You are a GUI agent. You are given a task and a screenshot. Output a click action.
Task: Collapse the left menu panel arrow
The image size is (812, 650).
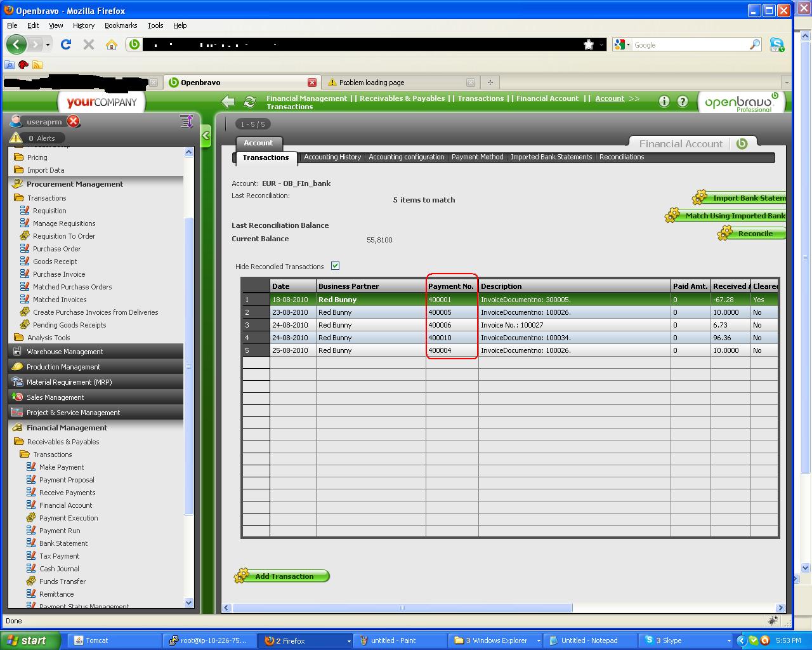[206, 136]
